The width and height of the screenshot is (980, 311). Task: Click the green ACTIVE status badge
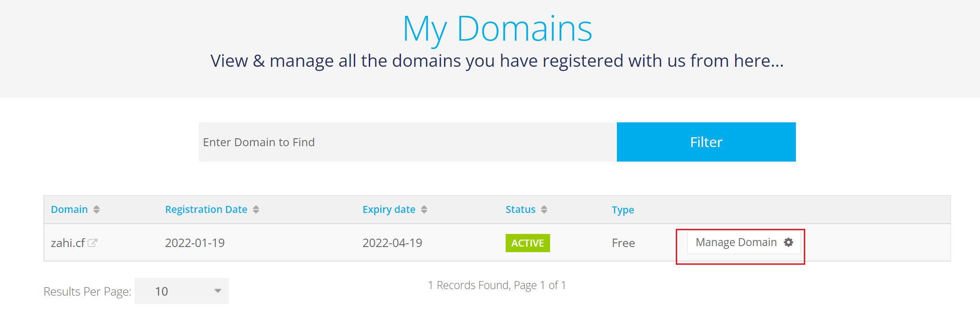(528, 243)
